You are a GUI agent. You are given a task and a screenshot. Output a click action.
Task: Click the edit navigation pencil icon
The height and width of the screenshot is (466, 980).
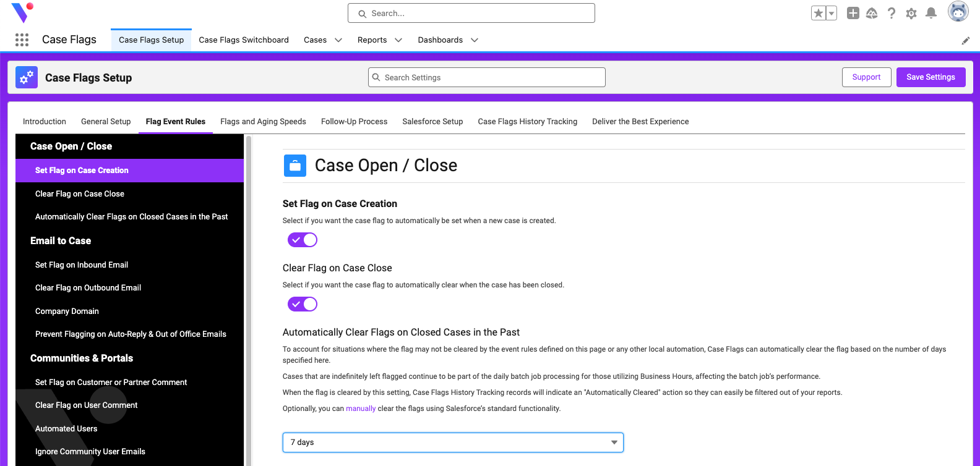[x=966, y=41]
